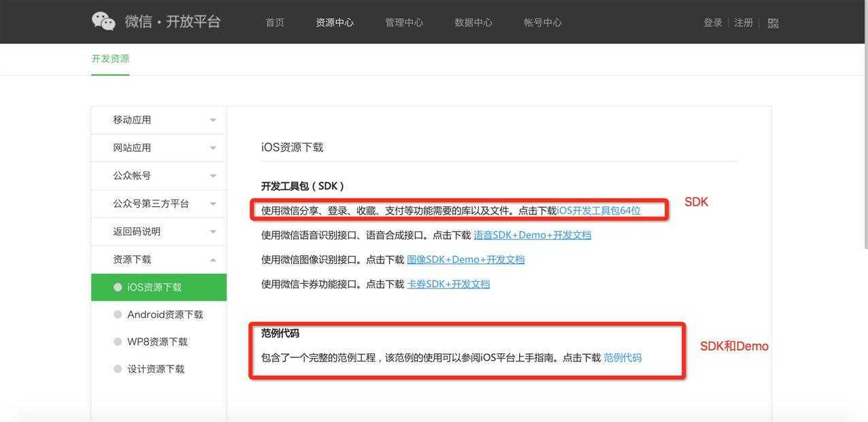
Task: Download the 范例代码 link
Action: [622, 357]
